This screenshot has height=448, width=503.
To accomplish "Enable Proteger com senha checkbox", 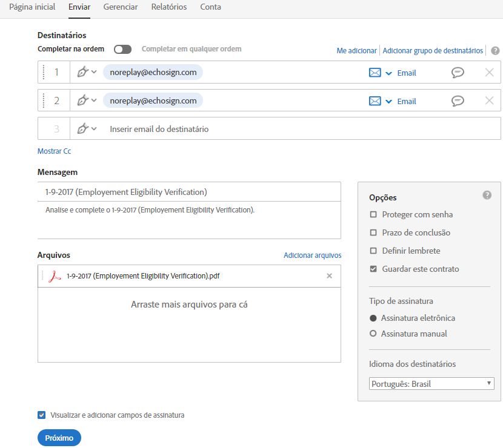I will click(x=373, y=214).
